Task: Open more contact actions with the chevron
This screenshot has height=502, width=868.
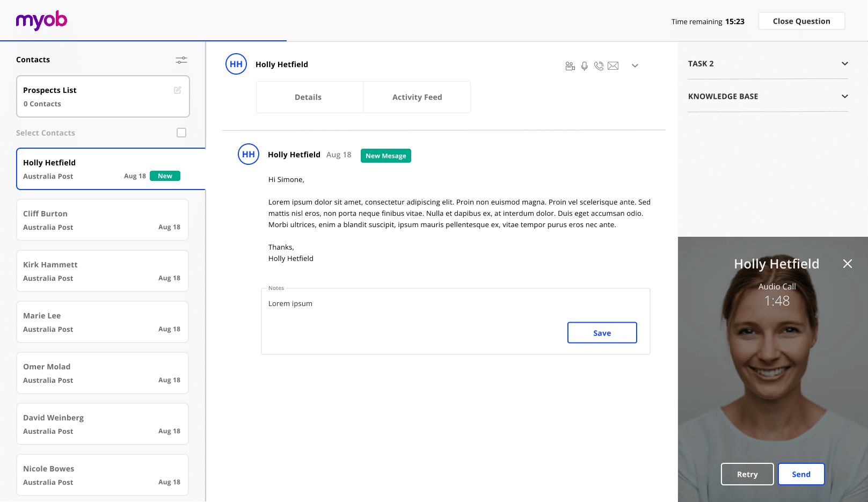Action: click(635, 66)
